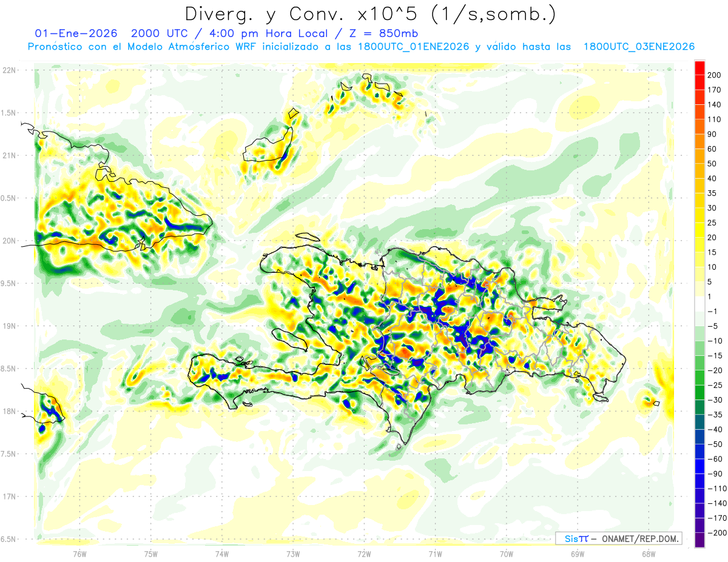
Task: Click the 'Pronóstico con el Modelo Atmosferico WRF' line
Action: (144, 47)
